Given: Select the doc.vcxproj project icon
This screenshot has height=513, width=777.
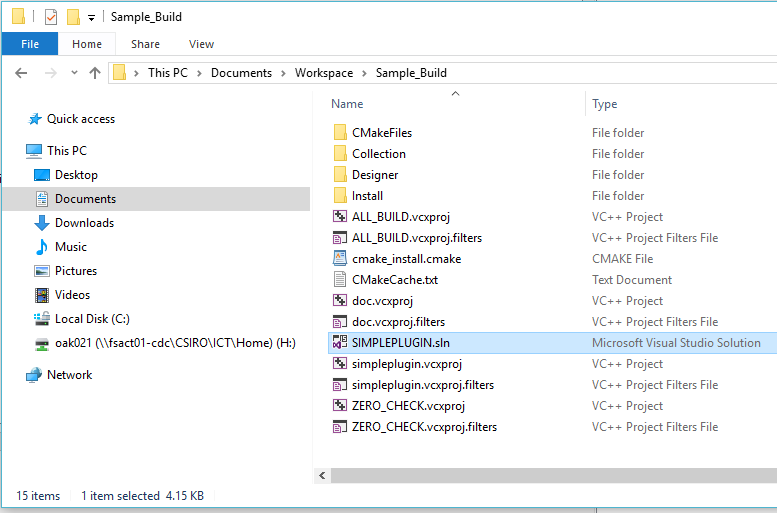Looking at the screenshot, I should tap(340, 301).
